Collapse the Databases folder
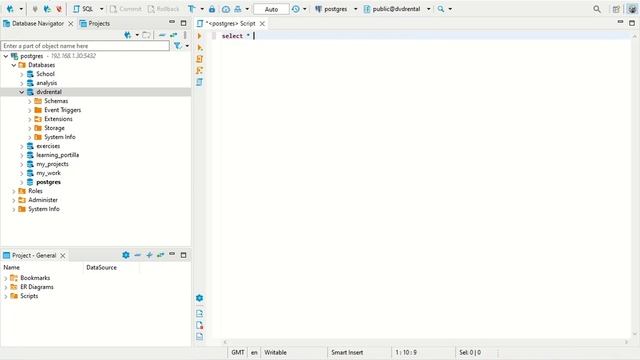This screenshot has width=640, height=360. (x=13, y=65)
